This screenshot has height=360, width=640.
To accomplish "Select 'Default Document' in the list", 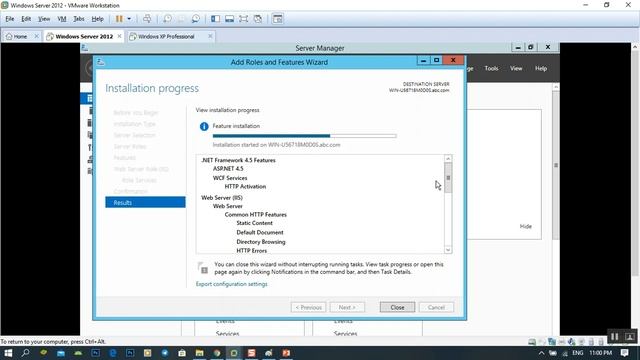I will coord(260,233).
